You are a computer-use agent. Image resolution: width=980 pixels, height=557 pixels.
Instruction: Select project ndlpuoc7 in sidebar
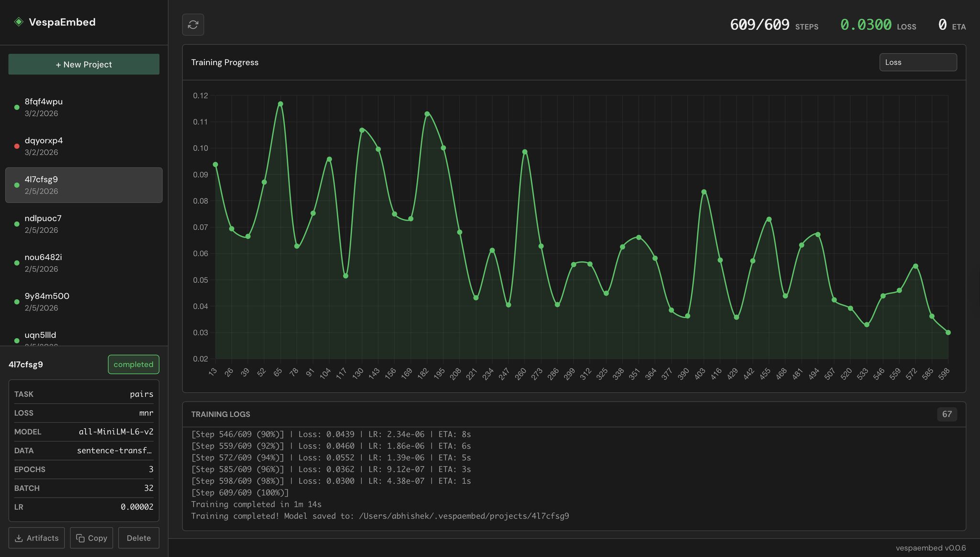pos(84,224)
